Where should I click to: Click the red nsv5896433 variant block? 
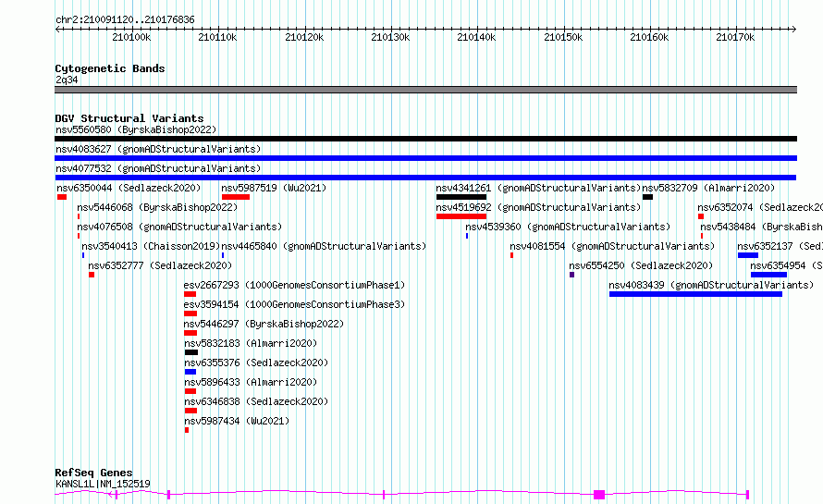(190, 391)
